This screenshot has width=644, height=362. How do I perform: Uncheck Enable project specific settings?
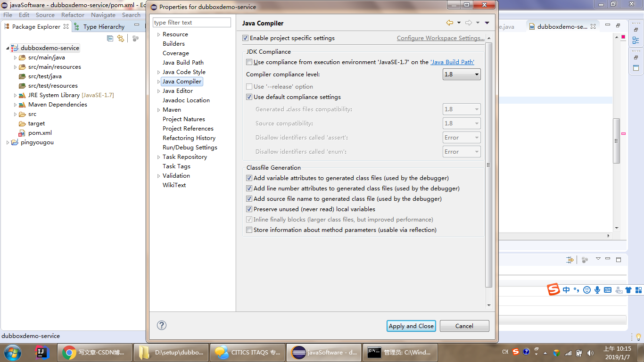[246, 38]
